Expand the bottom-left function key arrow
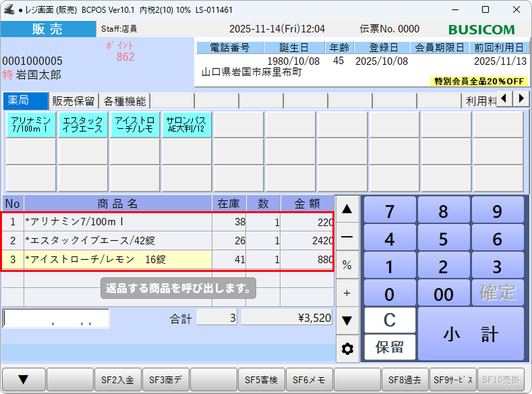The width and height of the screenshot is (532, 394). pos(23,381)
